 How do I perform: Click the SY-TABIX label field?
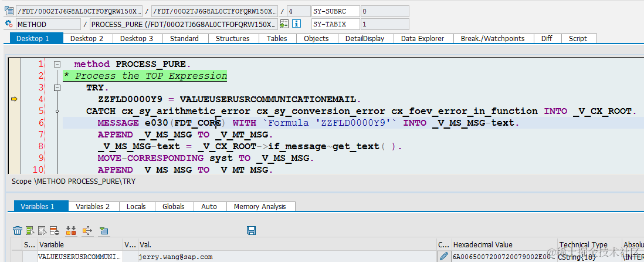coord(335,24)
